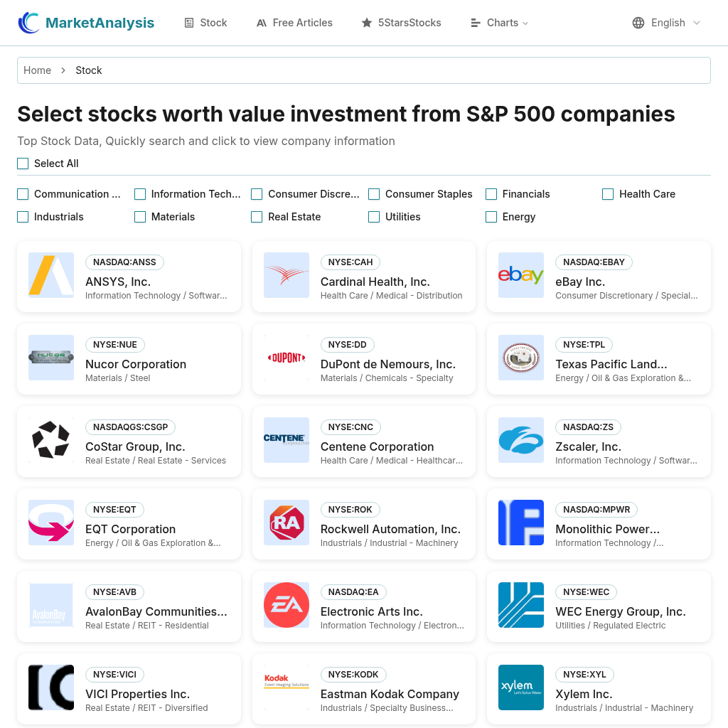Click the Home breadcrumb link

click(37, 70)
